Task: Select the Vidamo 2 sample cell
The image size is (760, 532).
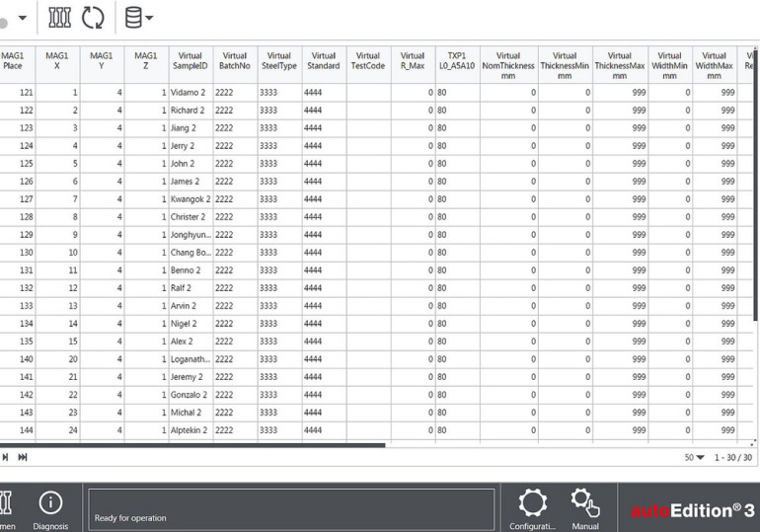Action: [188, 93]
